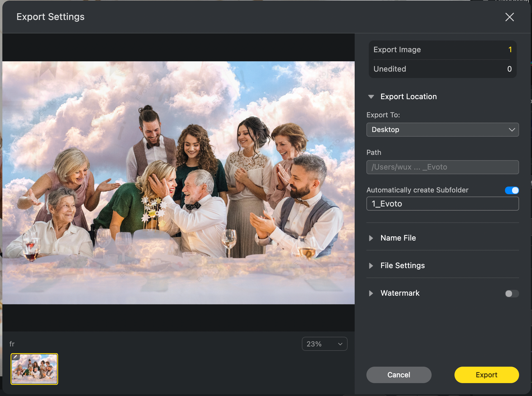Collapse the Export Location section arrow

point(371,97)
